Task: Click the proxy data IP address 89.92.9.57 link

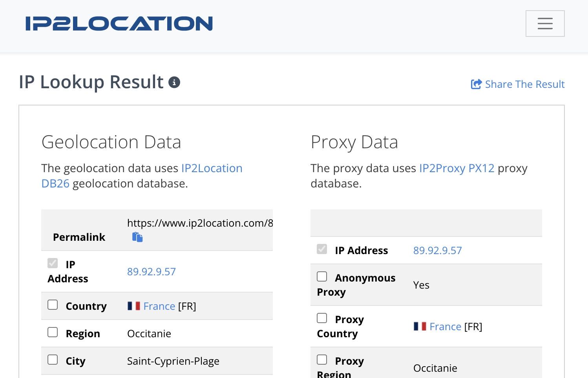Action: coord(437,251)
